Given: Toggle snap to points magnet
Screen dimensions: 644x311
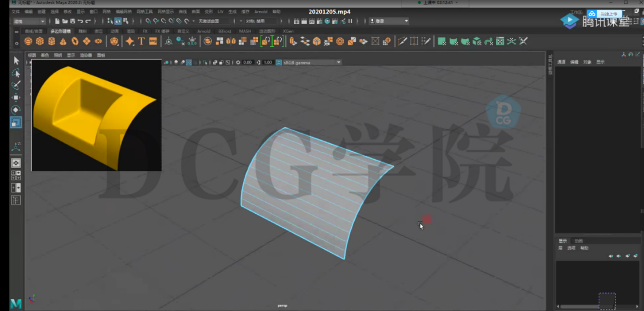Looking at the screenshot, I should pyautogui.click(x=164, y=21).
